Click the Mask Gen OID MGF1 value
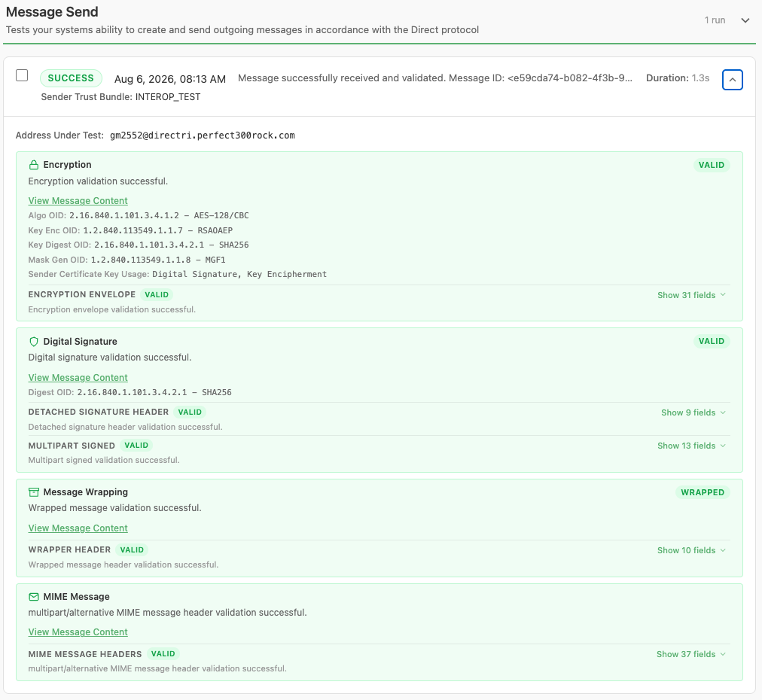Screen dimensions: 762x700 [x=158, y=260]
